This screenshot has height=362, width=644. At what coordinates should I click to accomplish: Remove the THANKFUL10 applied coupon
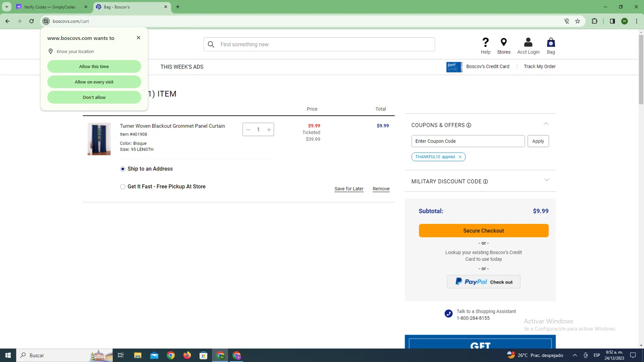point(460,157)
